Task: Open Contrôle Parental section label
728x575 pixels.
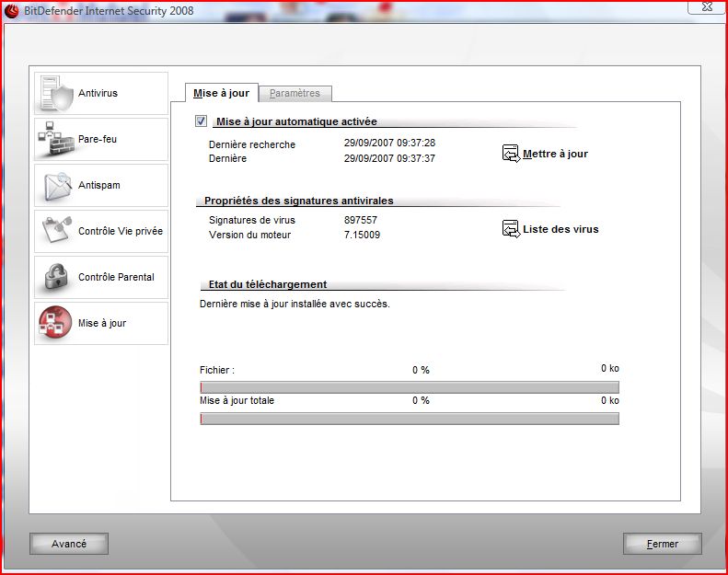Action: point(116,277)
